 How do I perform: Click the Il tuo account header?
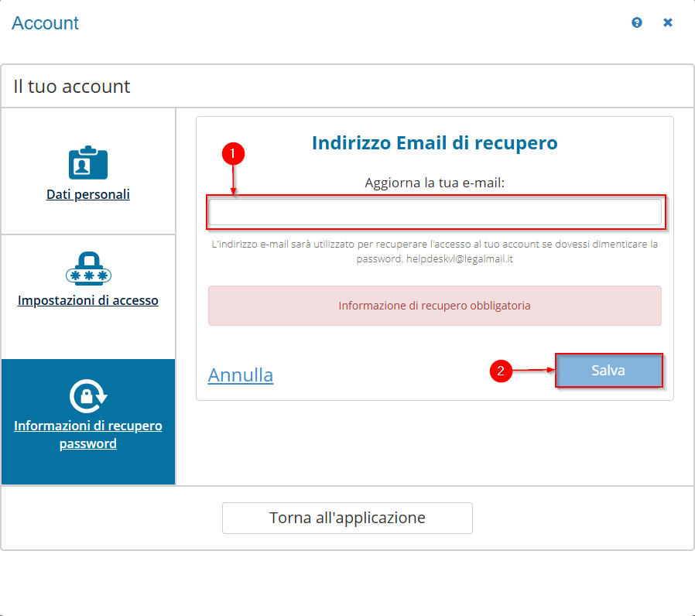(72, 87)
